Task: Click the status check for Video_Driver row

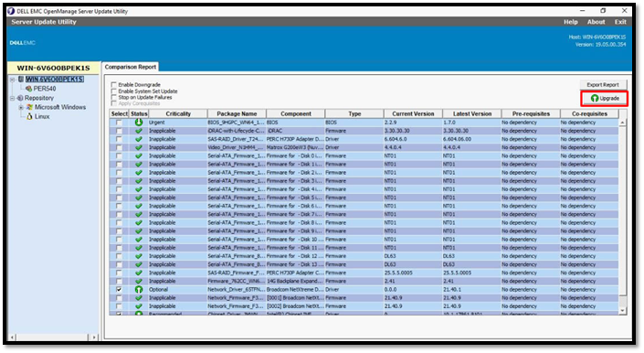Action: pos(139,147)
